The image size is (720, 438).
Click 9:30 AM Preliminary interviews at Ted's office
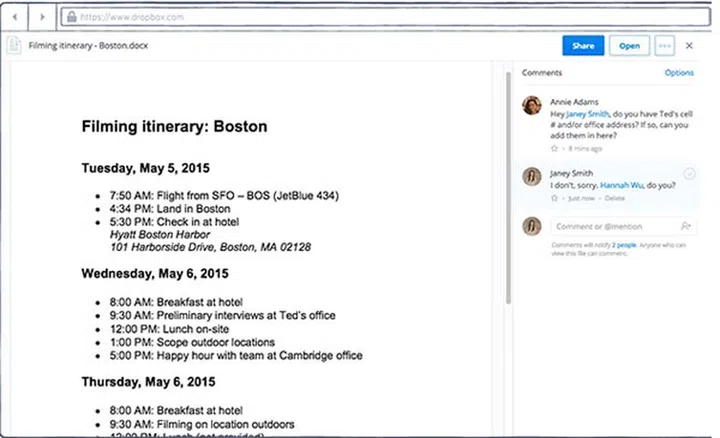(x=222, y=315)
